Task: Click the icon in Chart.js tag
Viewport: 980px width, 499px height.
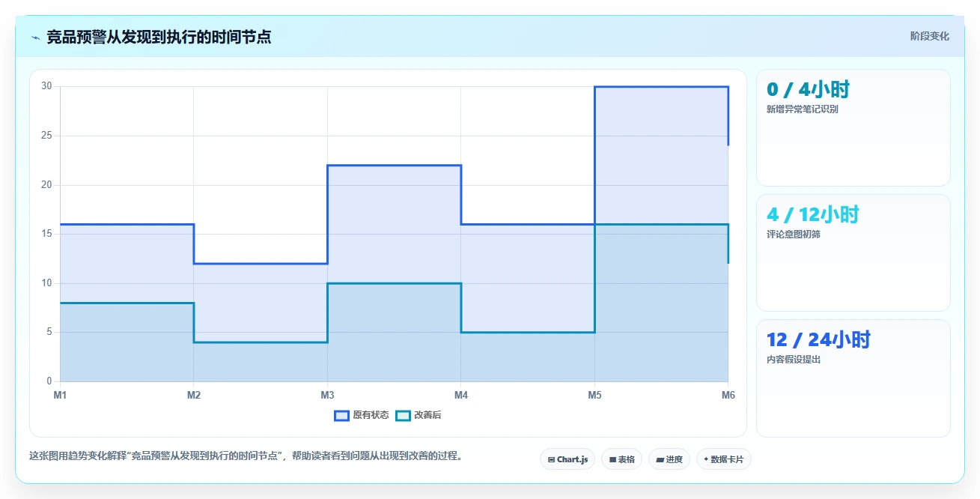Action: point(551,459)
